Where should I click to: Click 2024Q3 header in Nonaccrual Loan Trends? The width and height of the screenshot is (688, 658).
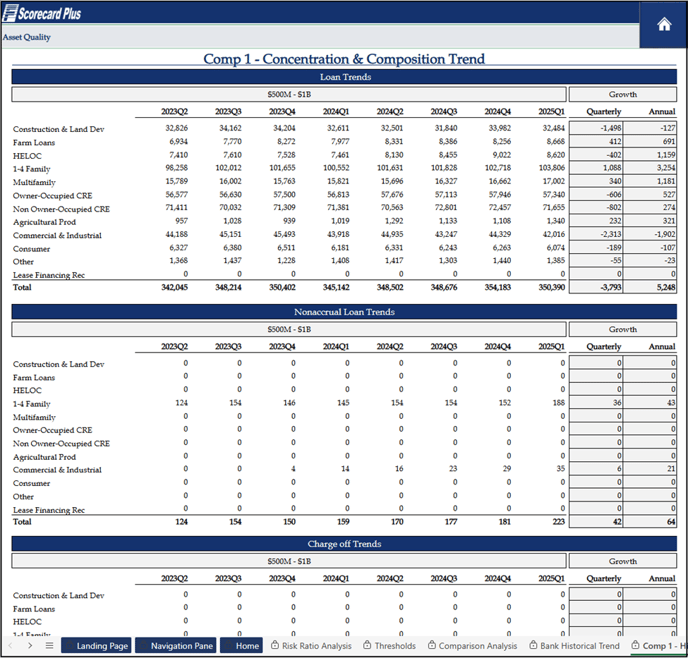click(x=444, y=347)
